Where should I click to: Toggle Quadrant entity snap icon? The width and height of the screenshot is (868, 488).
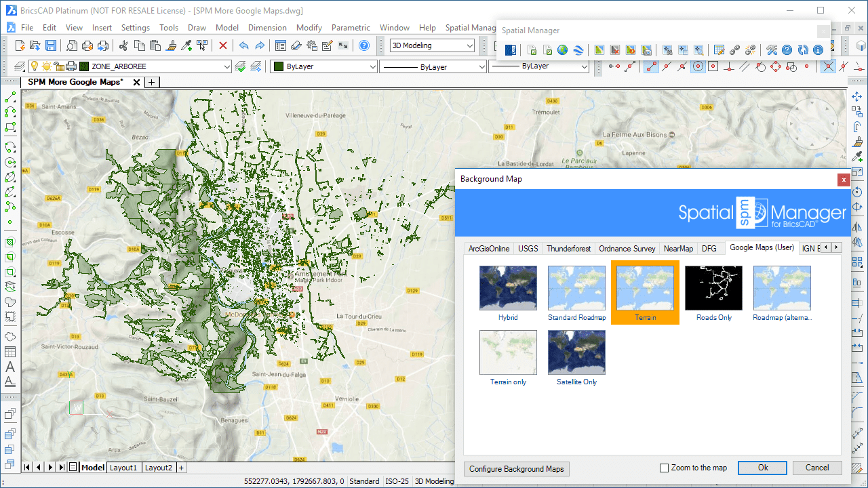776,66
